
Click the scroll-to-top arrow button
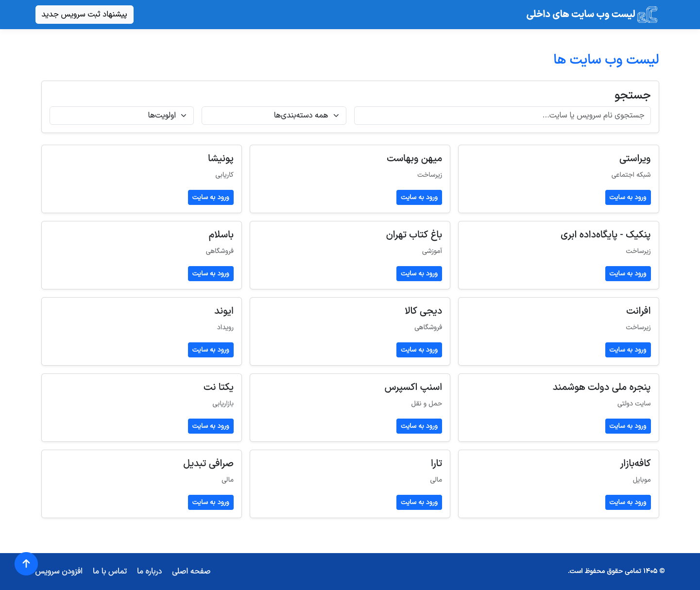tap(26, 564)
